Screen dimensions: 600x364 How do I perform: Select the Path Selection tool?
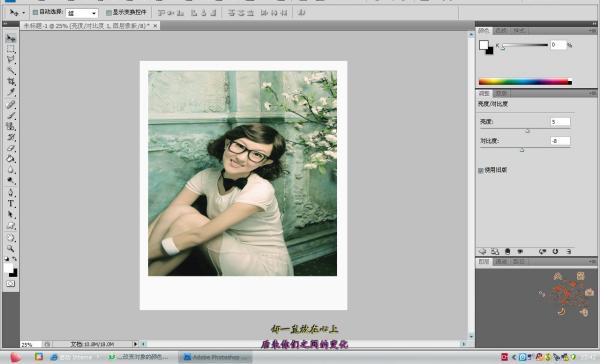tap(10, 214)
